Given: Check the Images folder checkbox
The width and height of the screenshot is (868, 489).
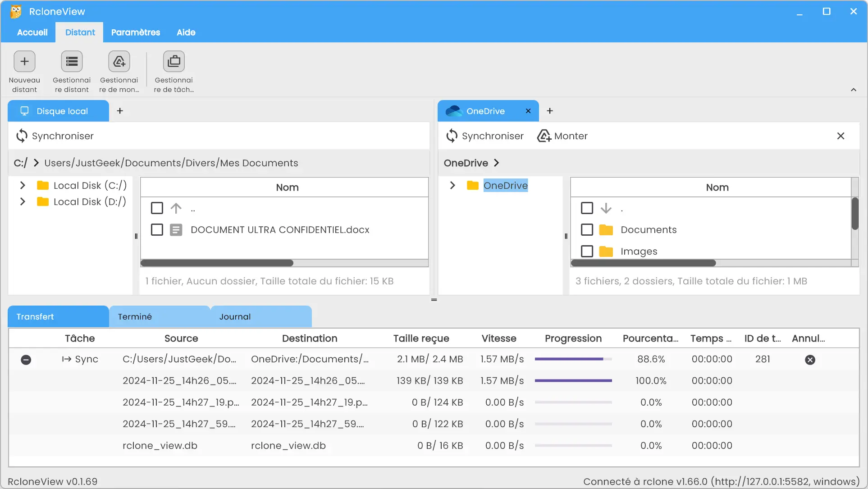Looking at the screenshot, I should click(587, 251).
